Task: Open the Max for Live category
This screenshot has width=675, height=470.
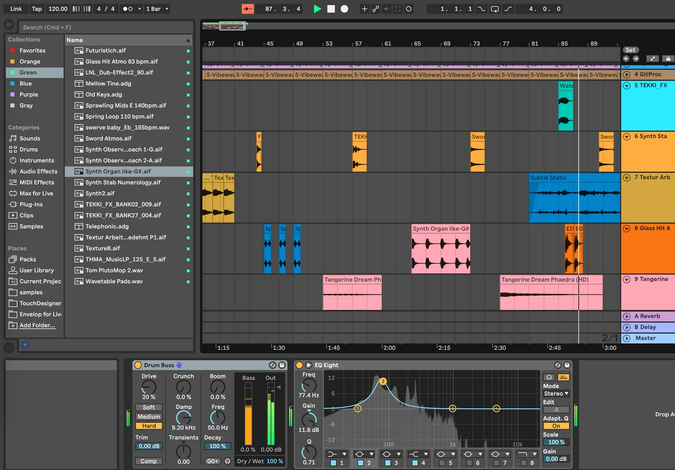Action: click(x=38, y=192)
